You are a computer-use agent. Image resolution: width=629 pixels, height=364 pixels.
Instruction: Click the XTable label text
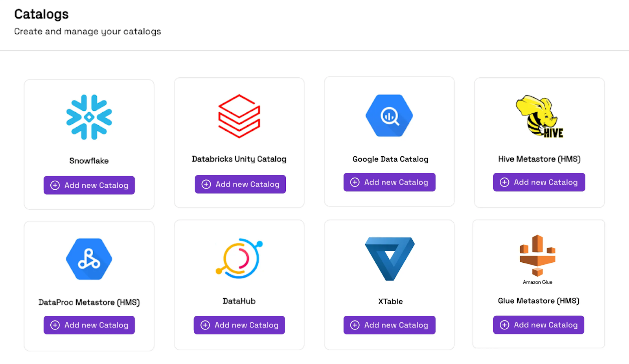point(390,302)
